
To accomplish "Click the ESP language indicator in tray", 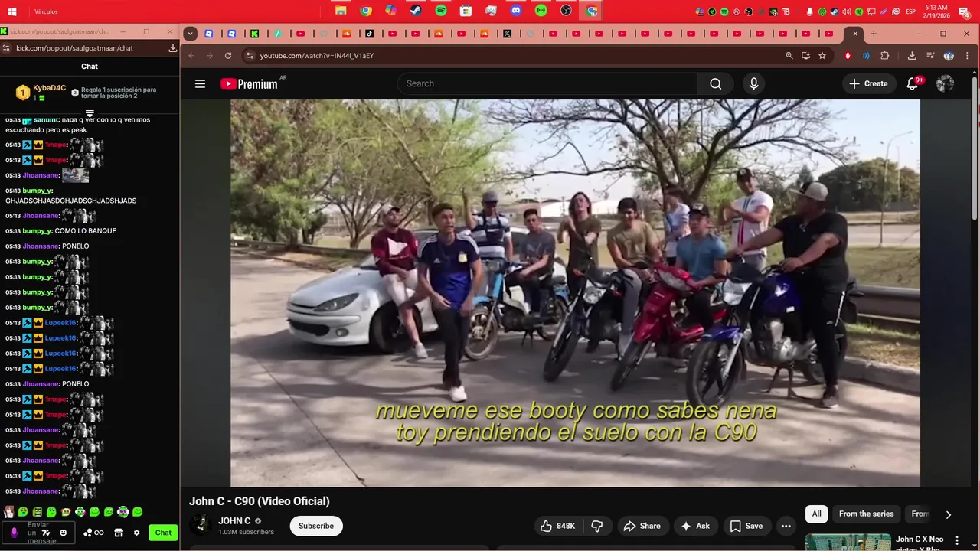I will click(x=911, y=11).
